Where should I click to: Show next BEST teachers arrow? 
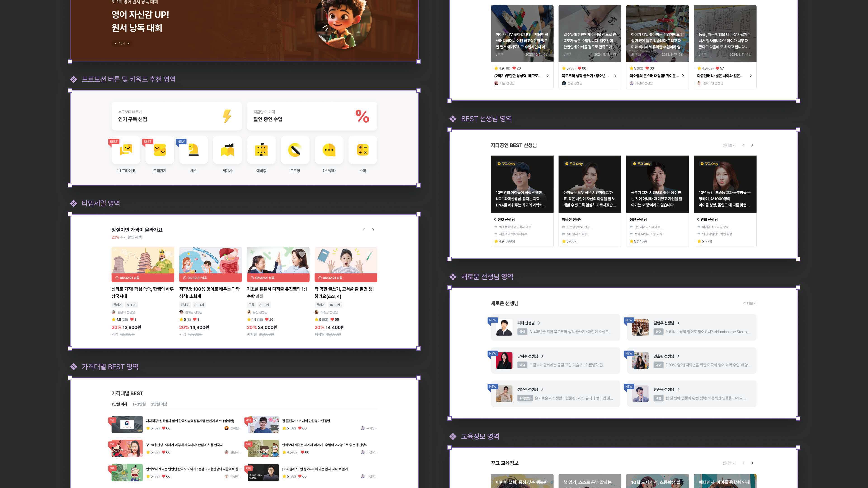pyautogui.click(x=752, y=145)
